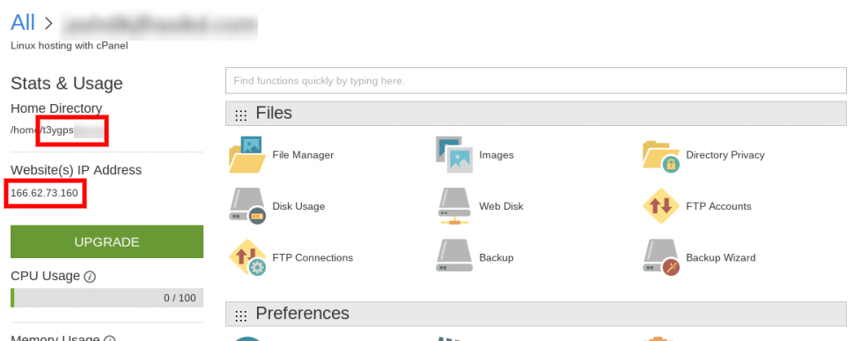The width and height of the screenshot is (868, 341).
Task: Go to All in breadcrumb
Action: 23,23
